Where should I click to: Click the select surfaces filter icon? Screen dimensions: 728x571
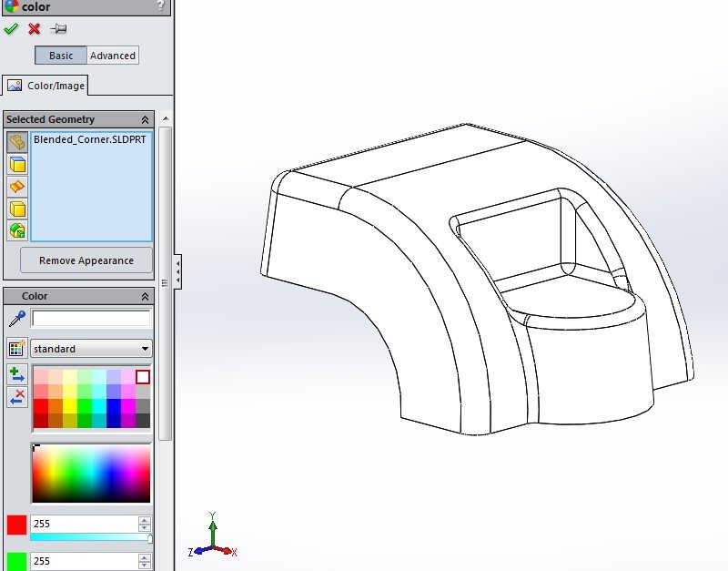point(17,187)
